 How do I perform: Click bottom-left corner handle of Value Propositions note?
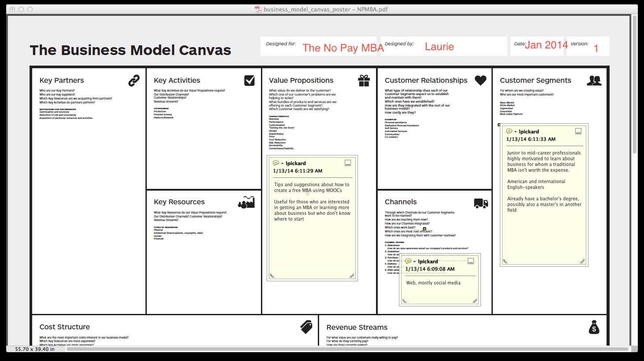pos(272,276)
